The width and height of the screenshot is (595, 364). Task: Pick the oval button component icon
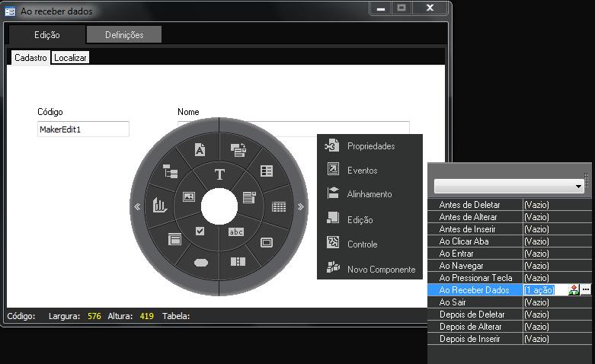pyautogui.click(x=201, y=262)
